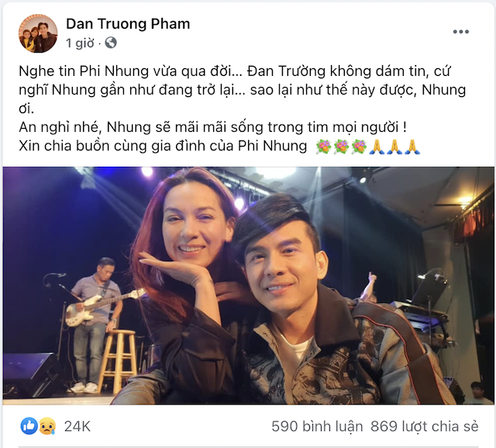
Task: Click the last praying hands emoji
Action: 412,146
